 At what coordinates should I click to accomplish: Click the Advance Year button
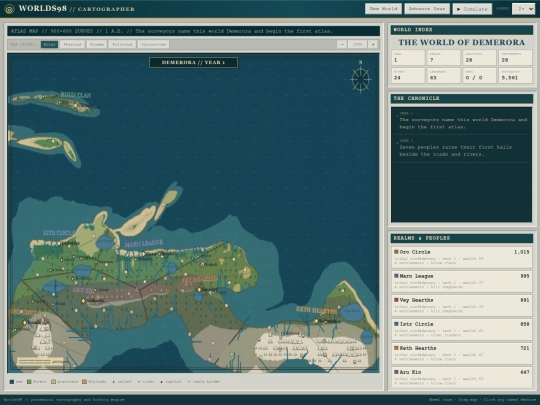coord(427,9)
